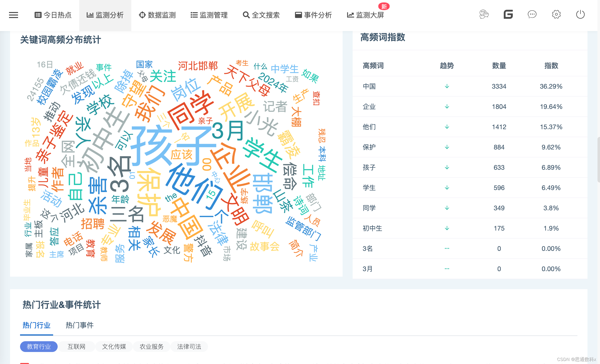600x364 pixels.
Task: Open the hamburger sidebar menu
Action: (14, 15)
